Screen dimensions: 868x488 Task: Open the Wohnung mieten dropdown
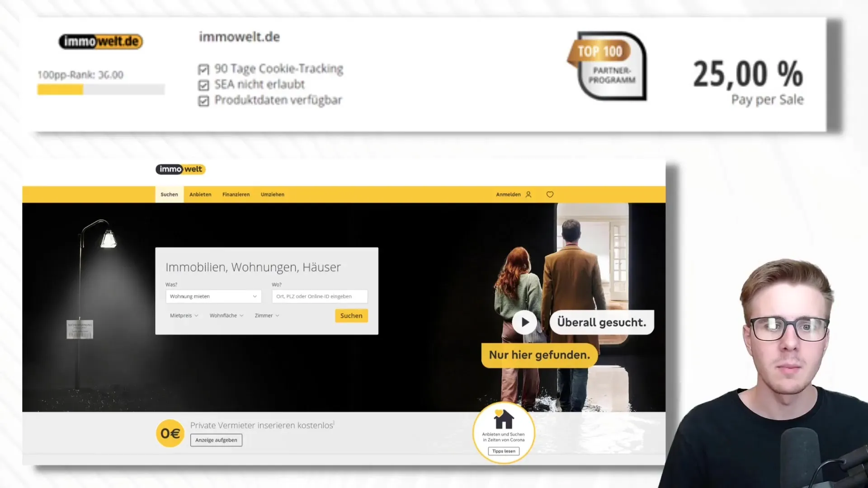[x=213, y=296]
